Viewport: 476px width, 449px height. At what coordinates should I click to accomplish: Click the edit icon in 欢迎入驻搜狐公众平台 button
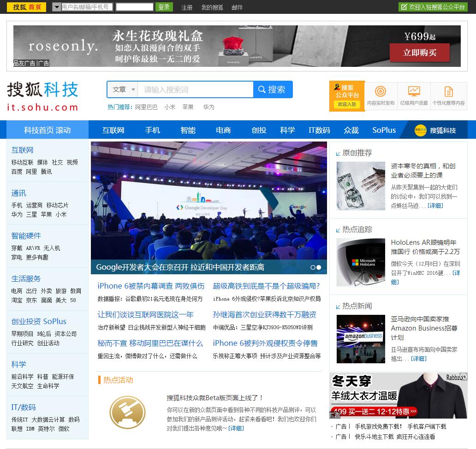(x=404, y=6)
